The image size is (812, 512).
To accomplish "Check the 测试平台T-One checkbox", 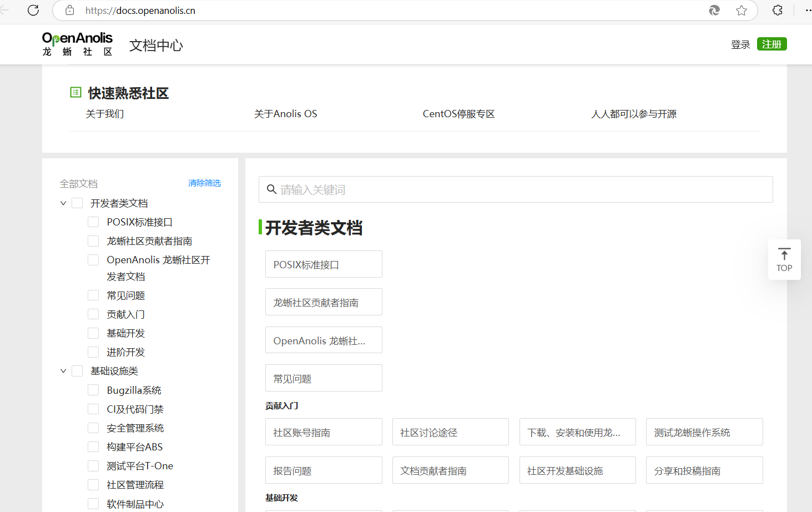I will tap(93, 466).
